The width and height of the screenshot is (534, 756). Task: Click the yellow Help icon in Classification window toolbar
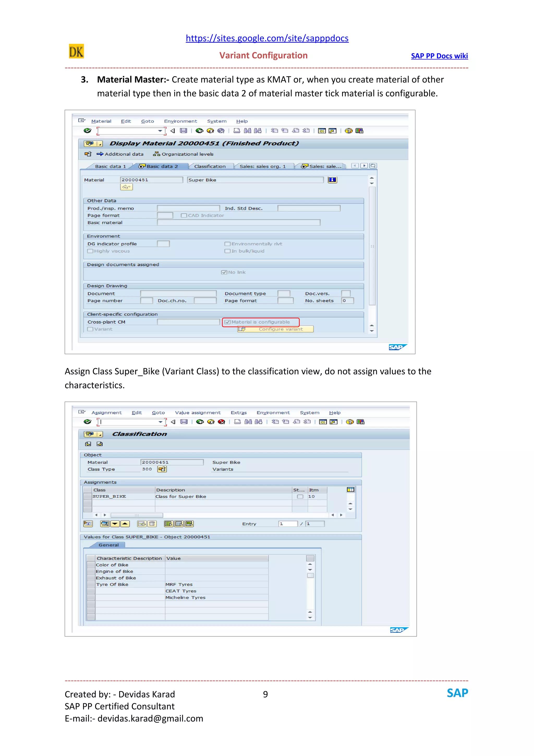350,422
